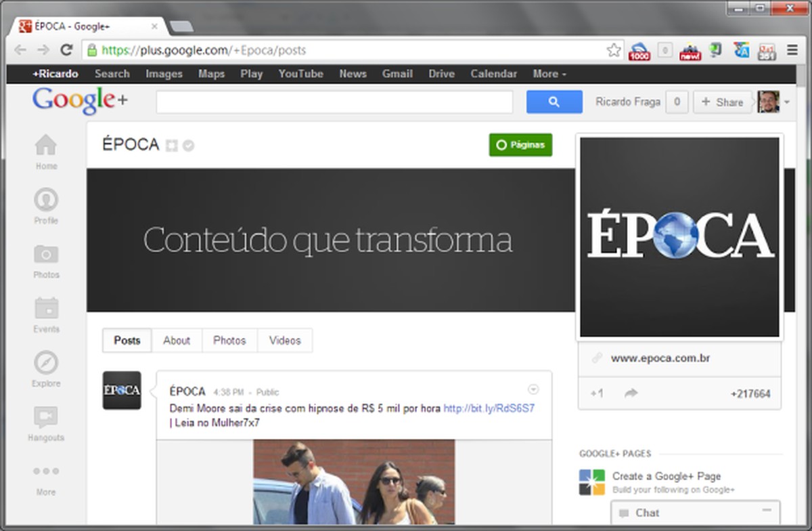Click the blue search button

click(x=554, y=102)
